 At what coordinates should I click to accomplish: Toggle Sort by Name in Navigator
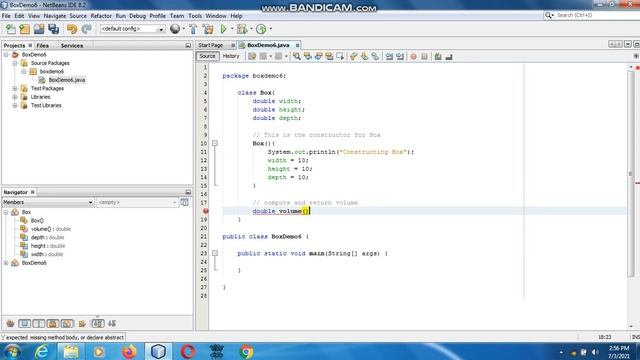pos(98,324)
